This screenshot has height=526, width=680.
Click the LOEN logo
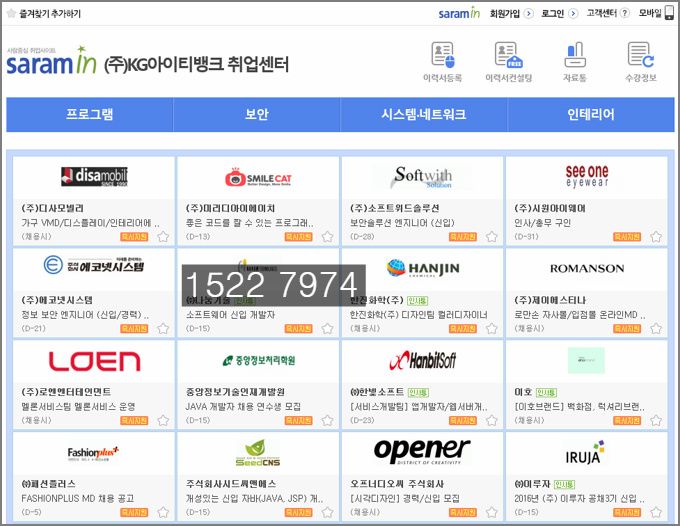pyautogui.click(x=94, y=362)
